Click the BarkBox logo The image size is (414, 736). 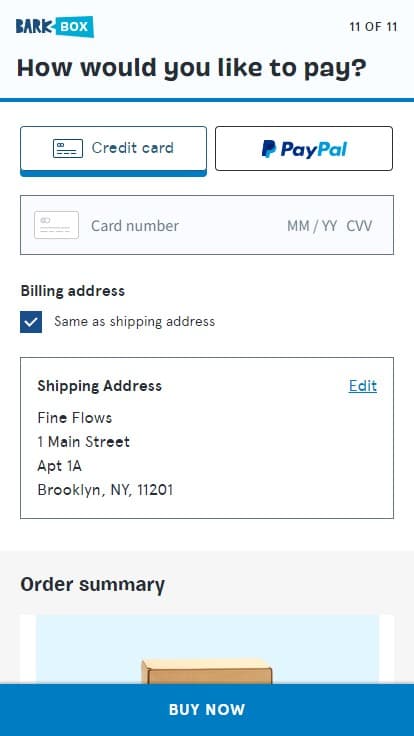[x=54, y=27]
